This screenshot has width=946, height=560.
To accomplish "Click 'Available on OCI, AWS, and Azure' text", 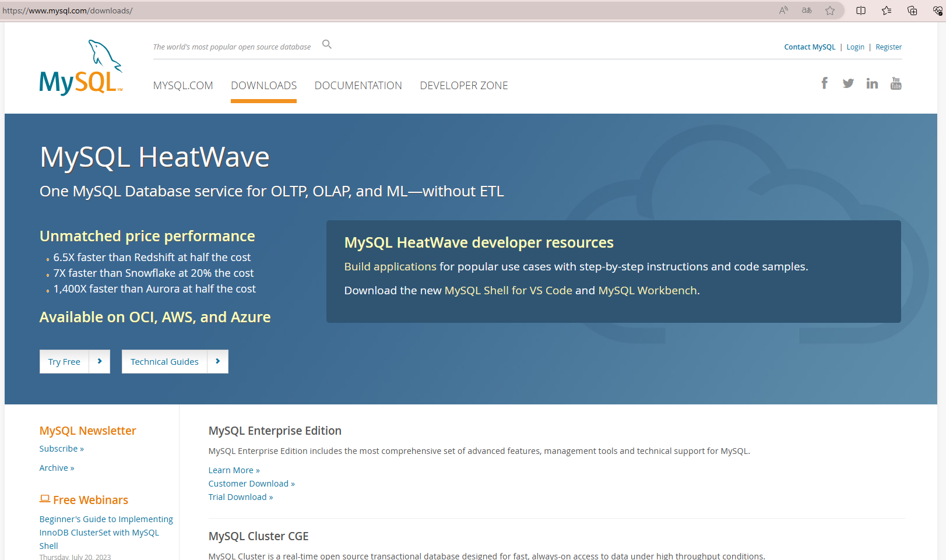I will point(155,317).
